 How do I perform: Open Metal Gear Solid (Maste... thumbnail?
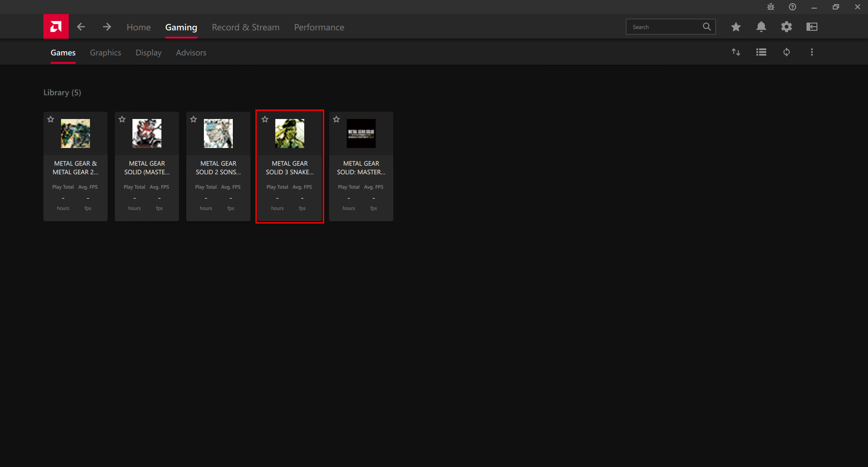tap(147, 133)
